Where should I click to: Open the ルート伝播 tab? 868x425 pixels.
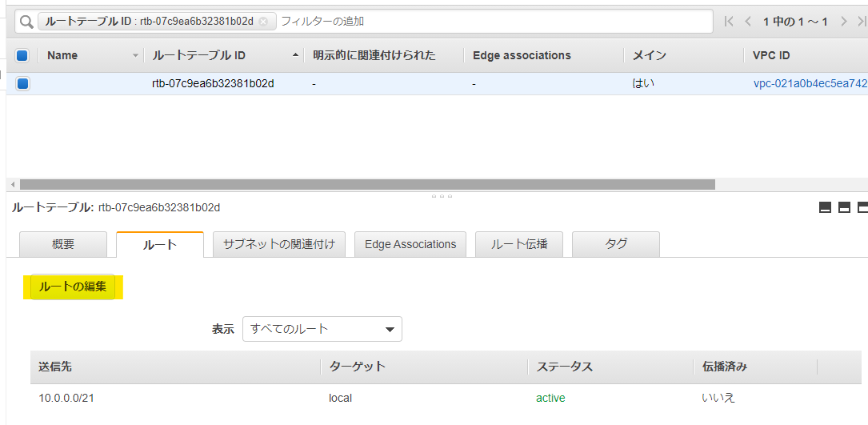pyautogui.click(x=519, y=244)
